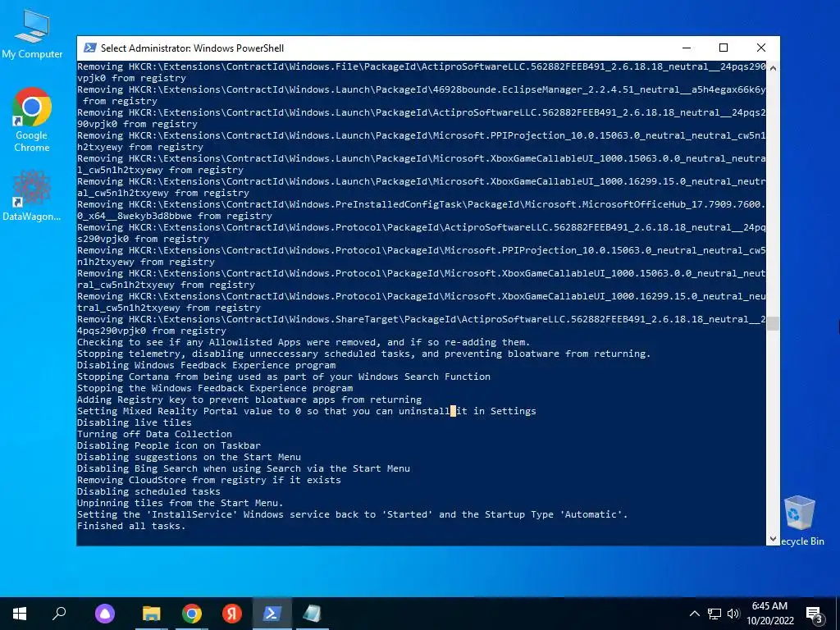Viewport: 840px width, 630px height.
Task: Close the PowerShell window
Action: [x=760, y=48]
